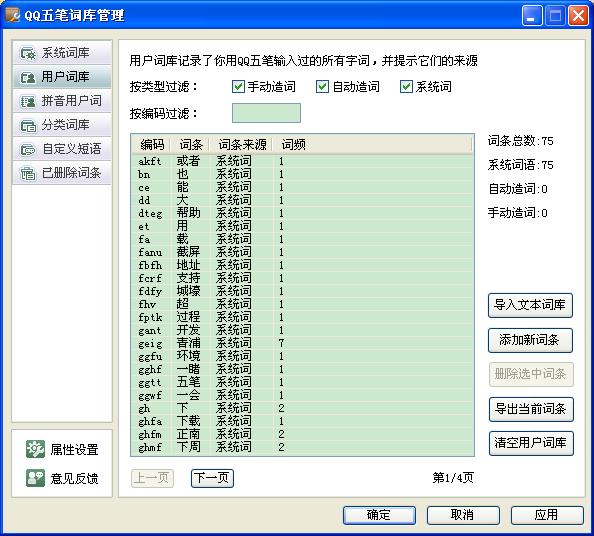Screen dimensions: 594x536
Task: Select the ghfm 正南 row
Action: tap(303, 434)
